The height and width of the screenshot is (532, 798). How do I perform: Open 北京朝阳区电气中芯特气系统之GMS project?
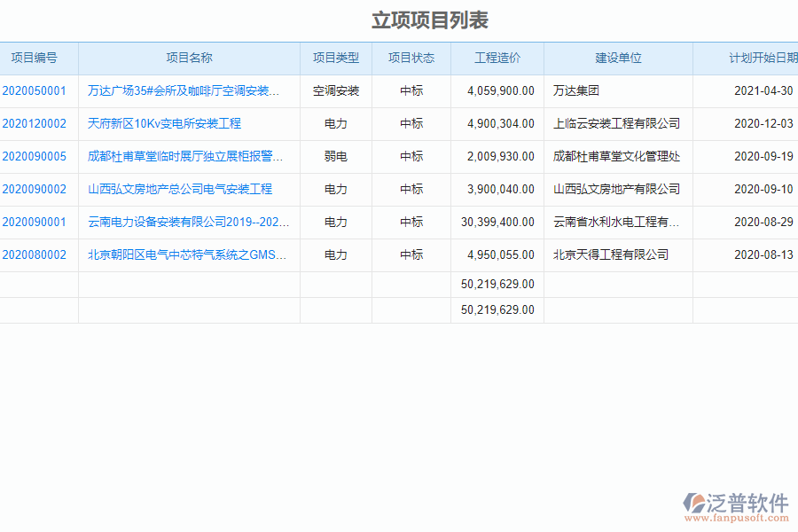pos(186,254)
